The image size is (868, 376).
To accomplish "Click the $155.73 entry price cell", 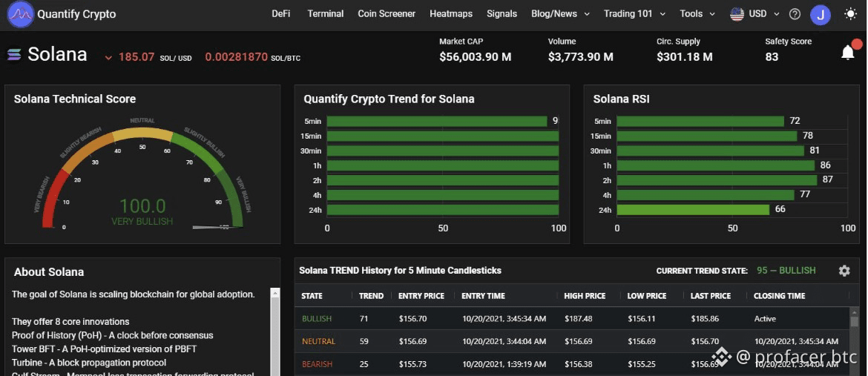I will click(x=412, y=364).
